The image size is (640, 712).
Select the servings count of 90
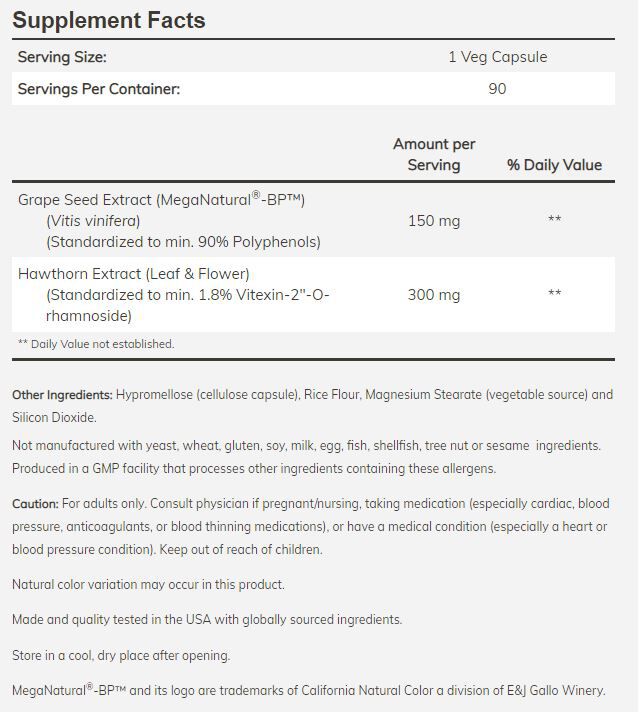click(497, 89)
